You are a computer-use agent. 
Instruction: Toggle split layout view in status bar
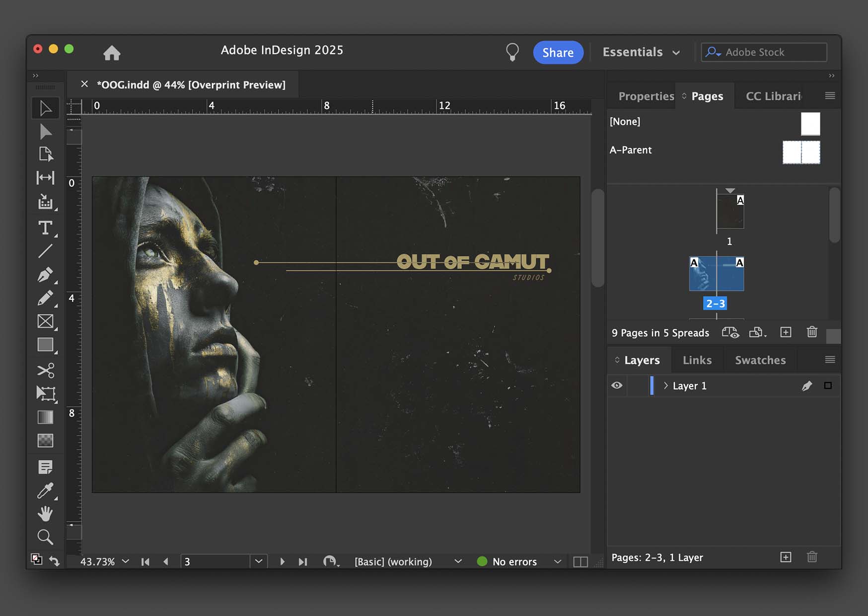pos(580,561)
